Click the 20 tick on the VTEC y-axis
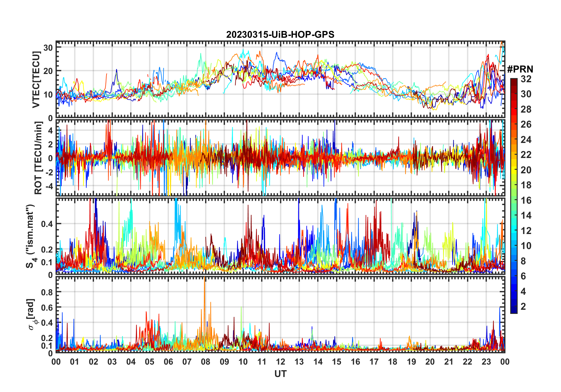Viewport: 561px width, 392px height. pos(48,71)
